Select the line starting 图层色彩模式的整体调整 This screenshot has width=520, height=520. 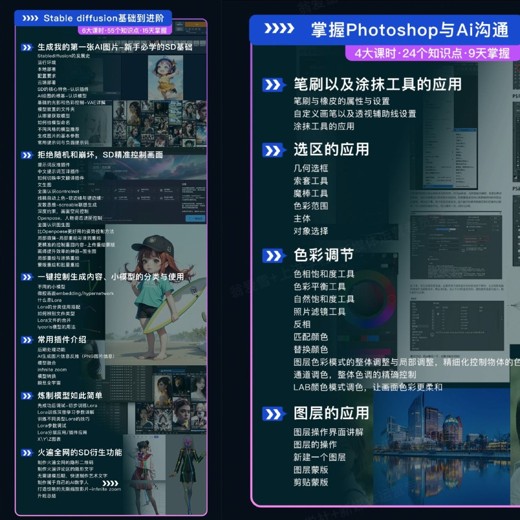[x=407, y=362]
